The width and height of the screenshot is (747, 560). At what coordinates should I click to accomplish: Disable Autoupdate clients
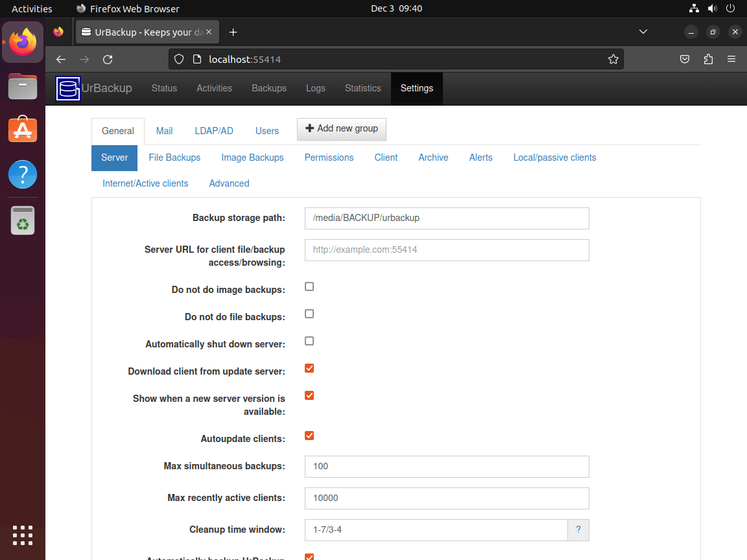click(309, 436)
